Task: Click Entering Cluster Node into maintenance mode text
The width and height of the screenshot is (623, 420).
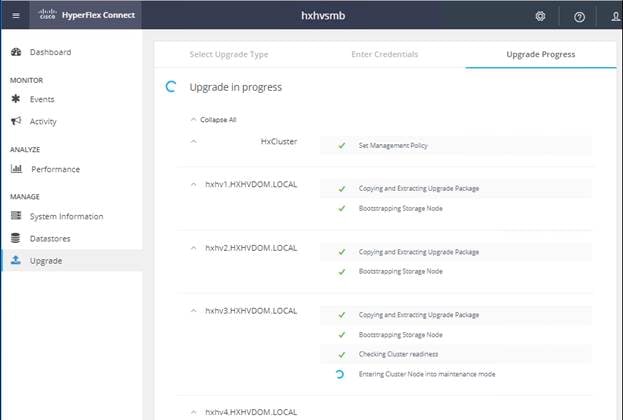Action: coord(427,374)
